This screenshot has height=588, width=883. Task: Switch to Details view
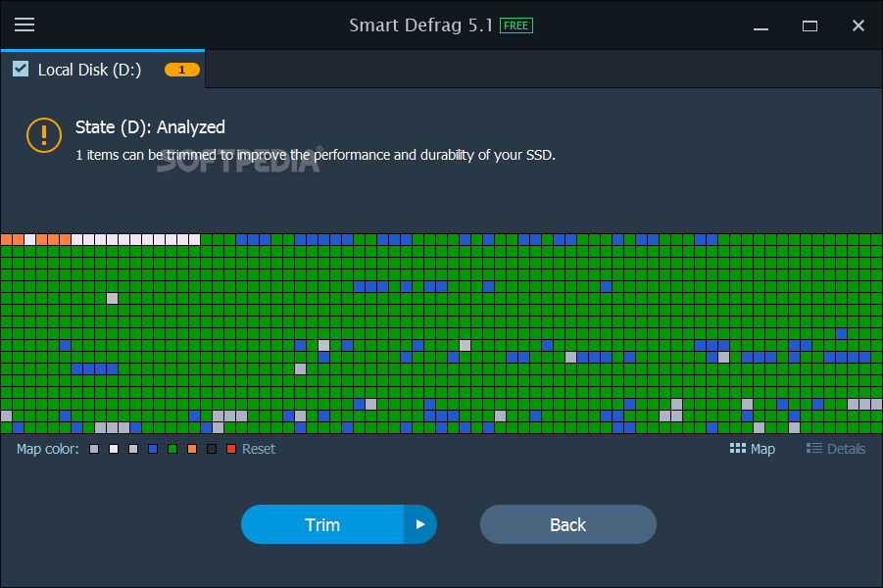click(x=836, y=449)
